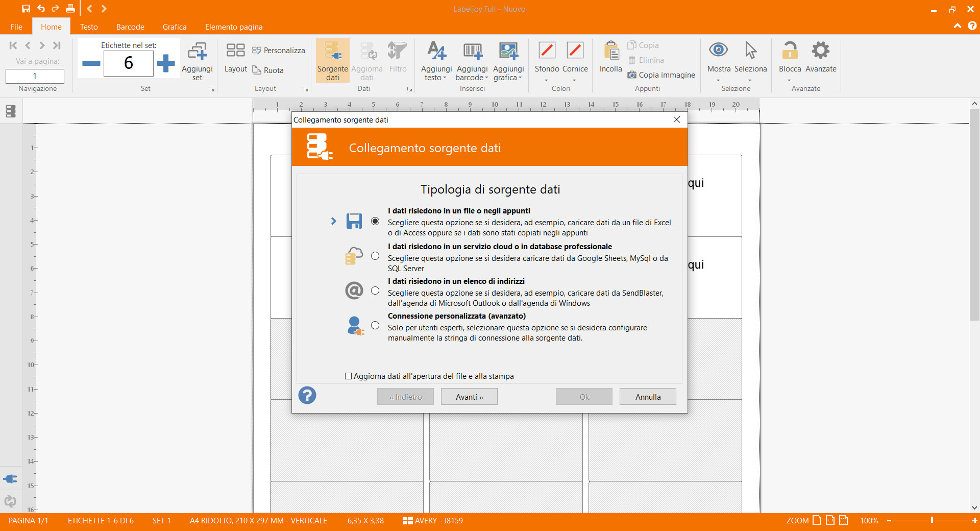Click Ruota layout option

268,70
